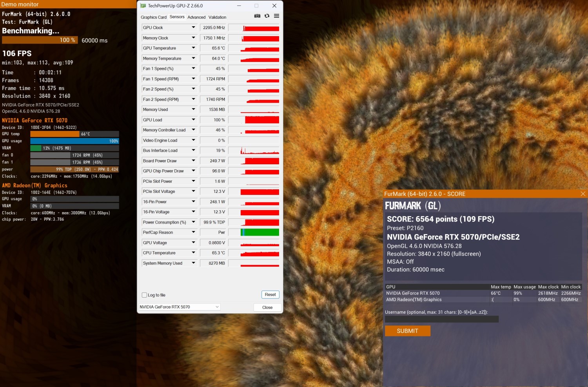Click the Board Power Draw value 249.7 W

click(x=214, y=161)
